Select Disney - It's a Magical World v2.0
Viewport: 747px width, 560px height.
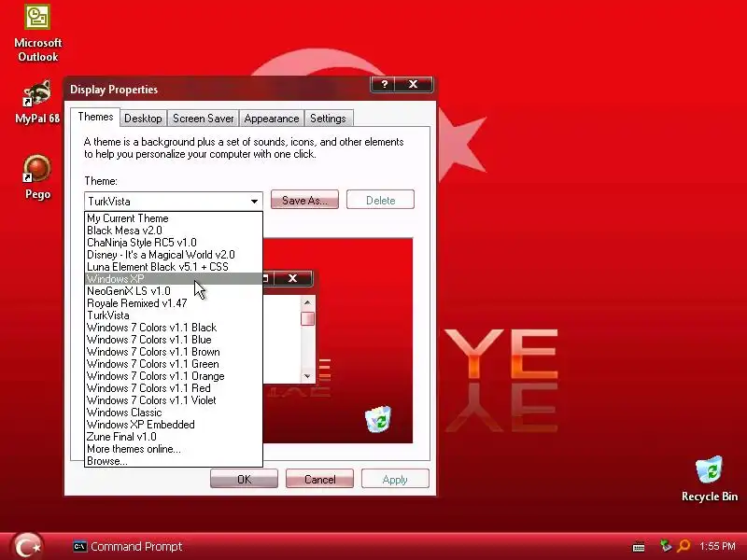pyautogui.click(x=174, y=255)
